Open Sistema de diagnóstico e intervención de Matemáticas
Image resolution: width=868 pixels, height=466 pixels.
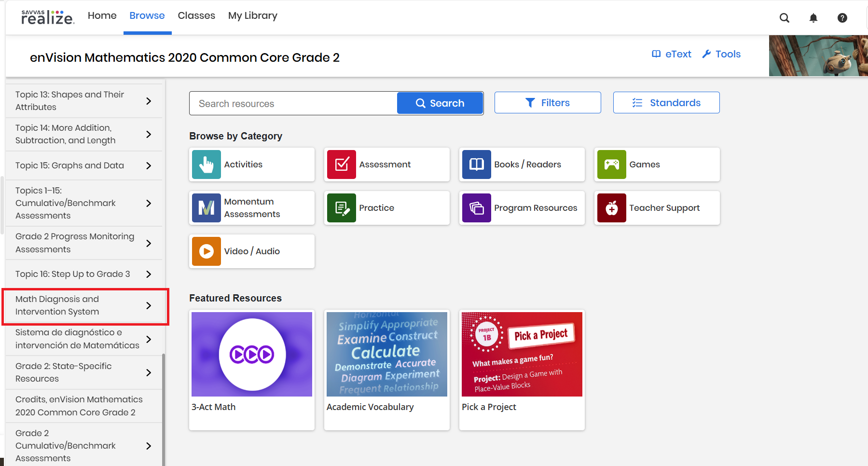point(84,339)
